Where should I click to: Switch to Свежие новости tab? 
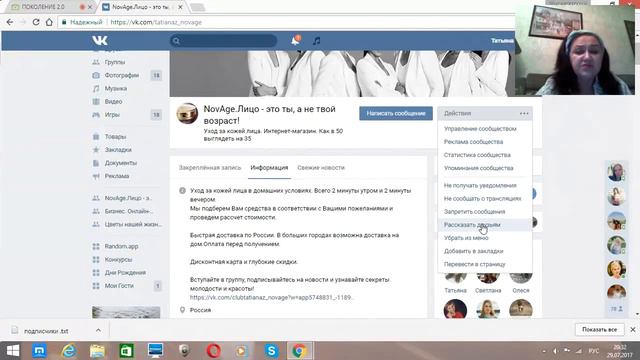point(321,167)
